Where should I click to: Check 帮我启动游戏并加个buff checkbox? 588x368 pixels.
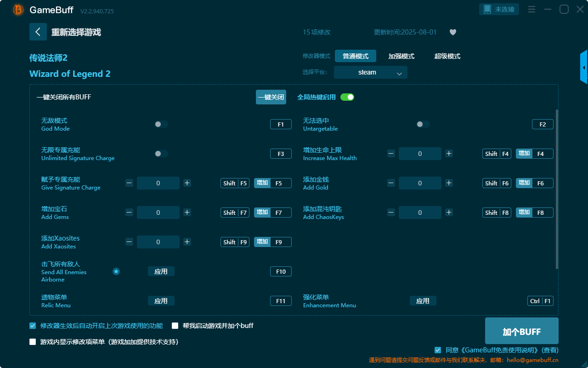tap(175, 326)
